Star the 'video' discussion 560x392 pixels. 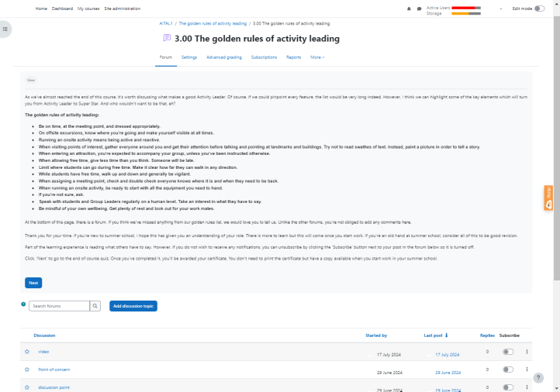[x=27, y=352]
